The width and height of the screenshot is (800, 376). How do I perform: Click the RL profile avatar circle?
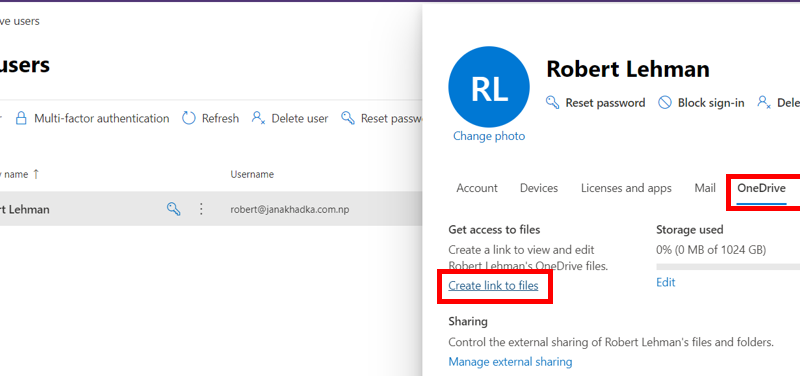click(489, 87)
